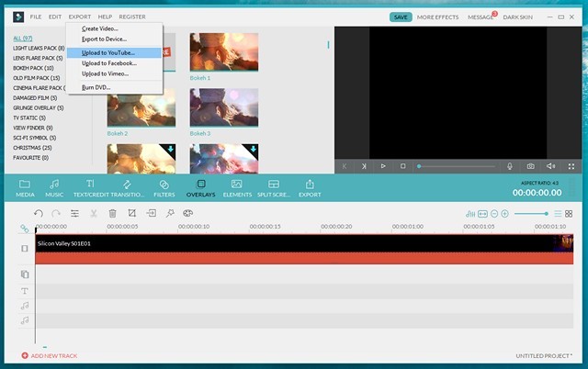This screenshot has width=588, height=369.
Task: Click the trash delete icon
Action: [112, 213]
